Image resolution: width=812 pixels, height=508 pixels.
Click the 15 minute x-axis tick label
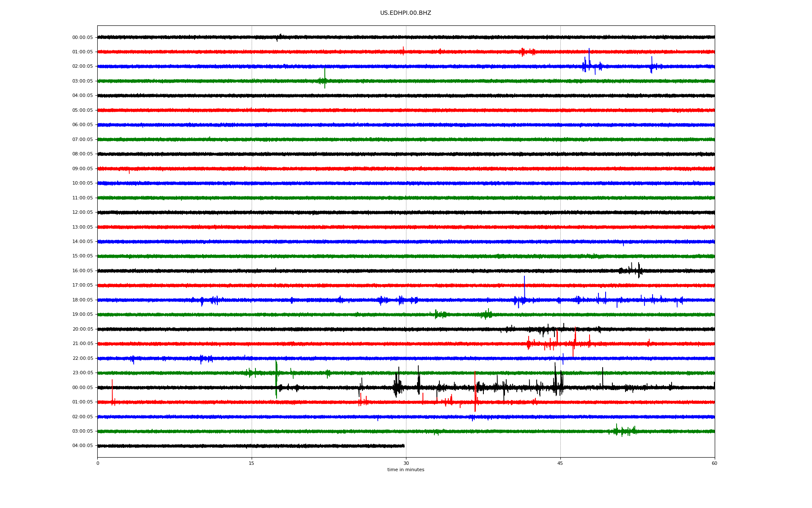point(252,464)
